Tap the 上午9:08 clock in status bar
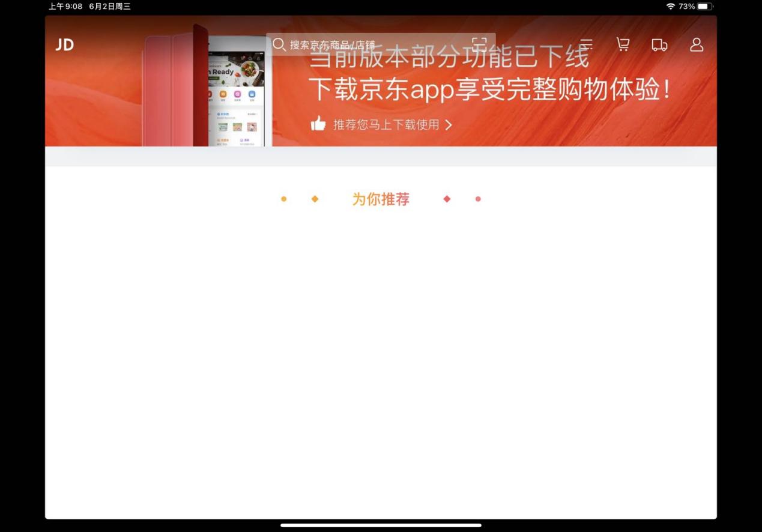The width and height of the screenshot is (762, 532). [x=65, y=7]
